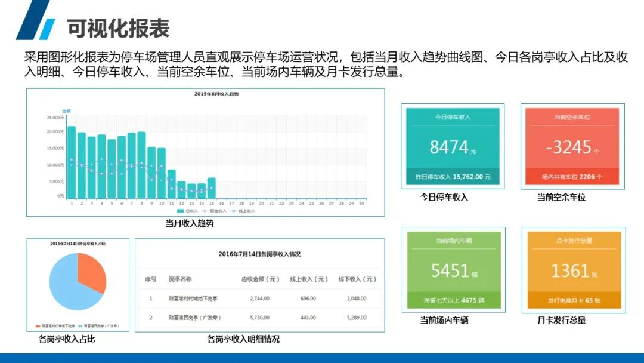Click 场内共有车位 2206 个 footer
Viewport: 644px width, 363px height.
(x=572, y=177)
